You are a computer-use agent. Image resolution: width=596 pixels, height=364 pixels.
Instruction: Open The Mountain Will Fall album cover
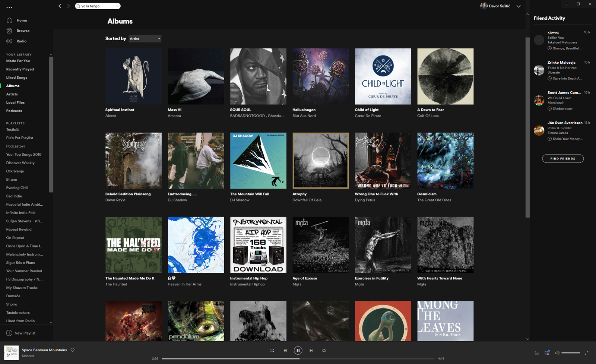click(258, 161)
